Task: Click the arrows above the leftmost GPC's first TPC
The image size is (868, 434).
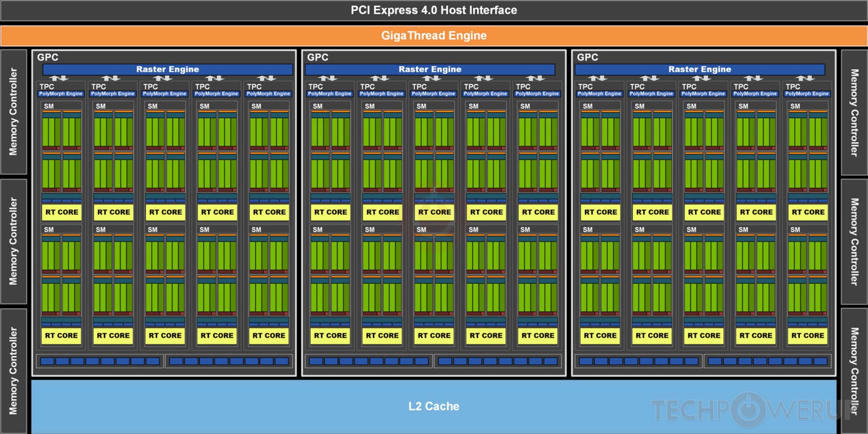Action: 59,78
